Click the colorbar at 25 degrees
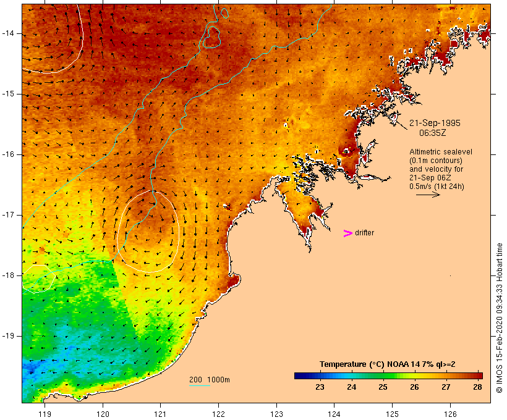 pos(383,376)
